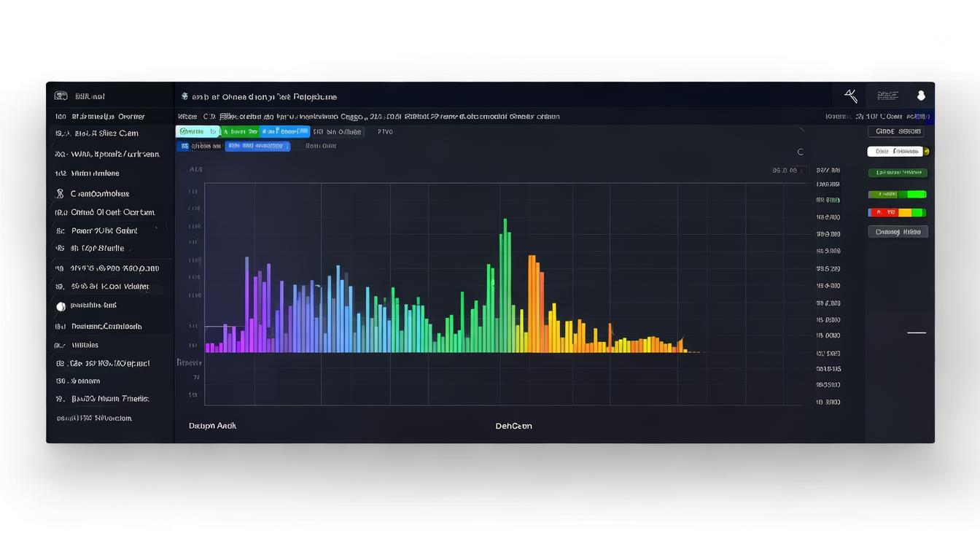Open the user profile avatar icon
Screen dimensions: 980x560
[x=920, y=96]
